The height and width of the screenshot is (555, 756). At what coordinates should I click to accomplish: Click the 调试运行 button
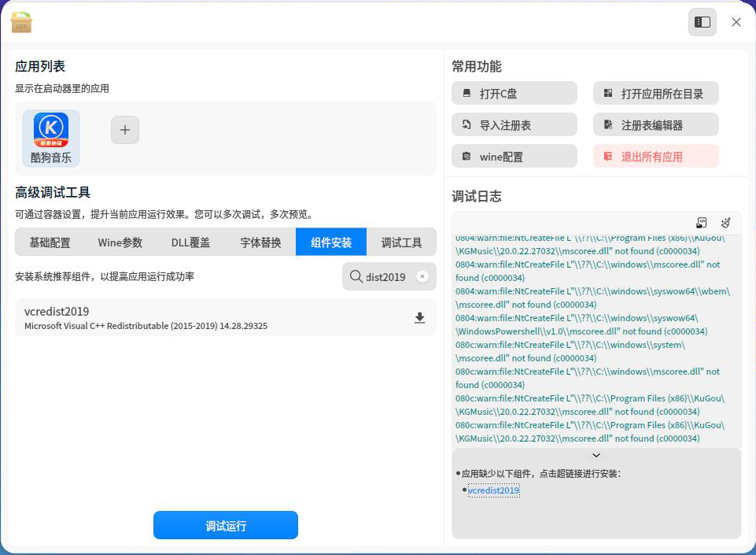[x=226, y=525]
